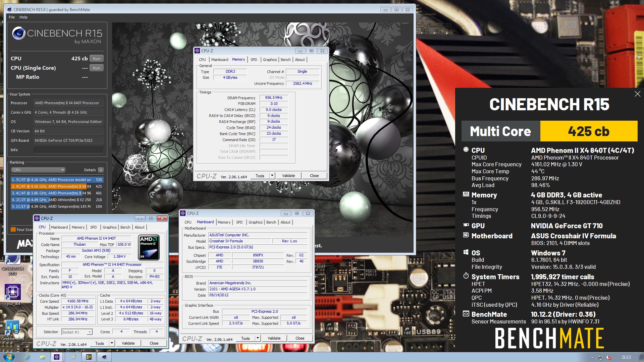
Task: Click the BenchMate Motherboard section icon
Action: click(x=466, y=235)
